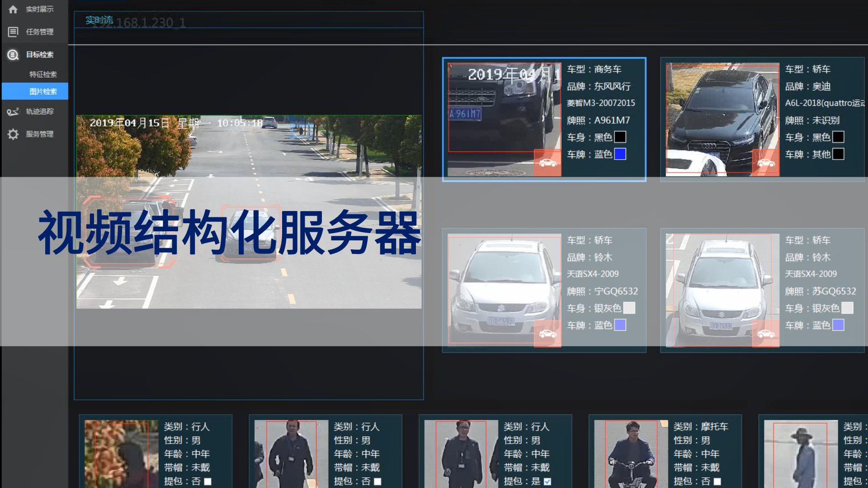Select 图片检索 submenu item
The image size is (868, 488).
43,92
